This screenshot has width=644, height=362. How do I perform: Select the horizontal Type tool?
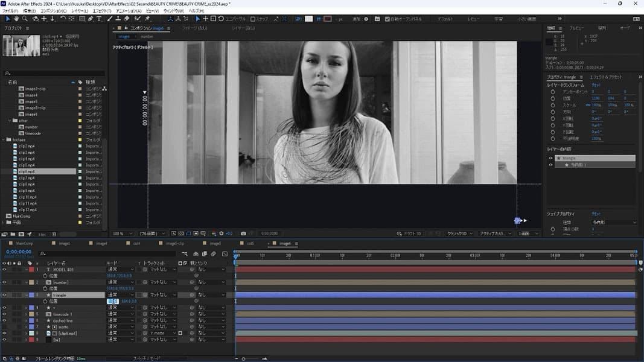99,19
